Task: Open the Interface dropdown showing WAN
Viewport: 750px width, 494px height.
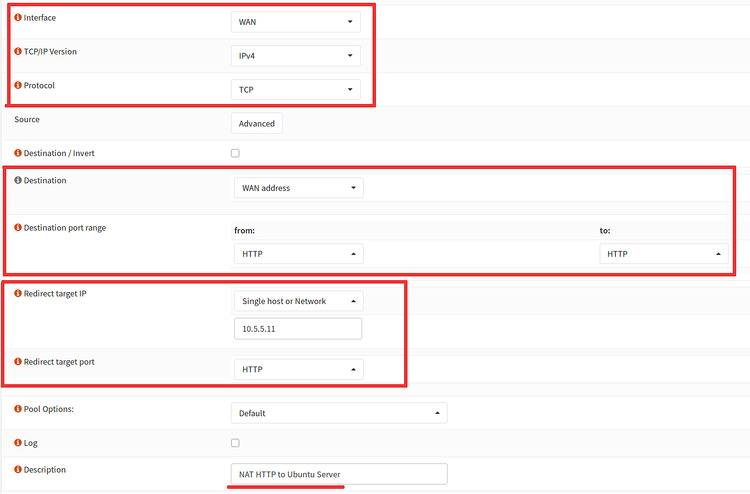Action: [x=295, y=21]
